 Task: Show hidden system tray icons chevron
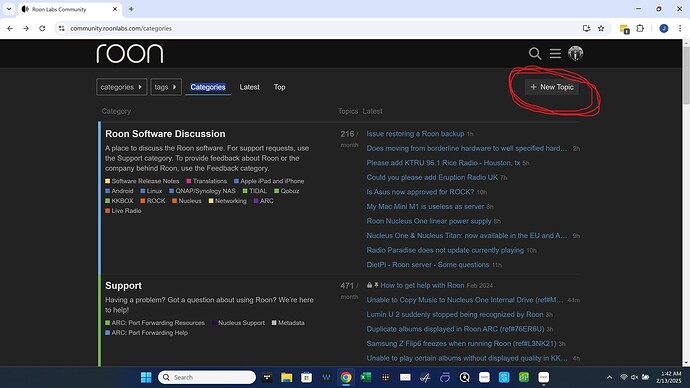(x=609, y=377)
